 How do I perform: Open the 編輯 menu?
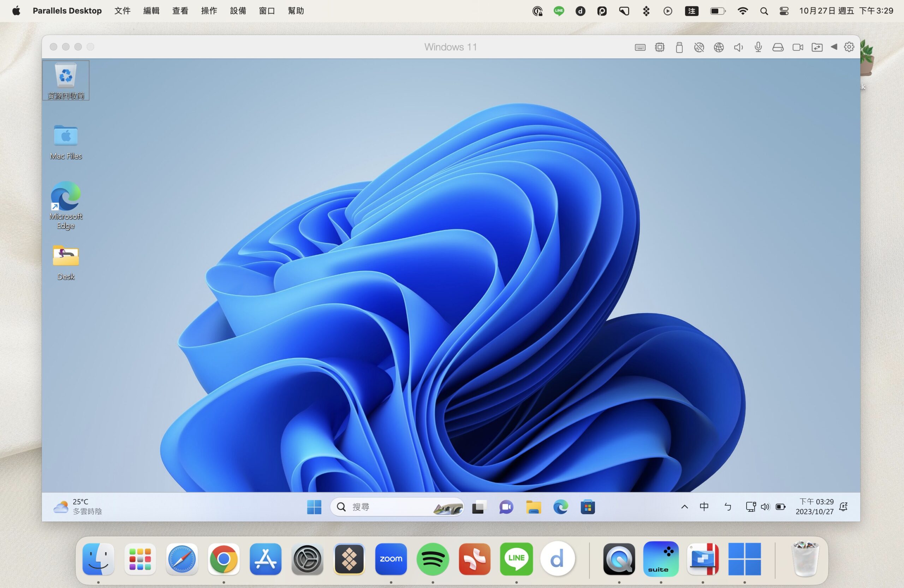(151, 11)
